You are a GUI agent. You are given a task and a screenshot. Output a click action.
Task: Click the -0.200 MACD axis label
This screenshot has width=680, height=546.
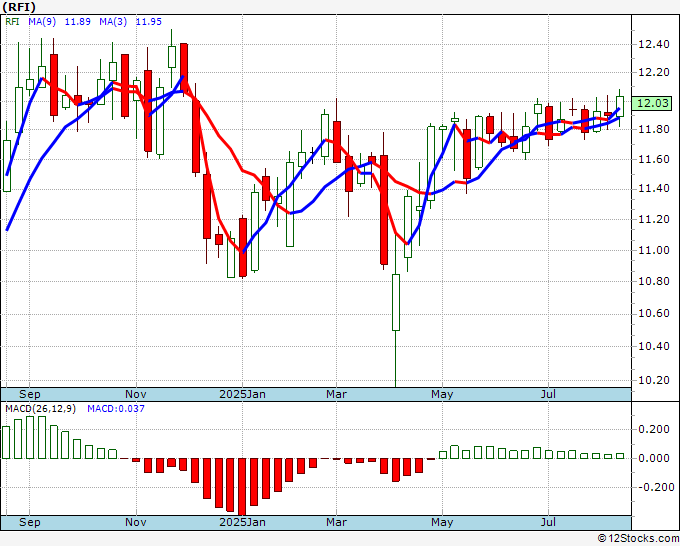(655, 487)
